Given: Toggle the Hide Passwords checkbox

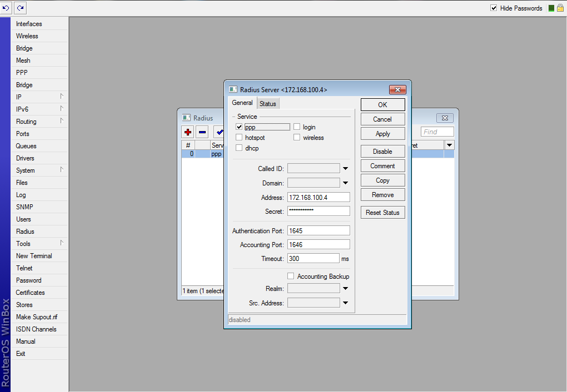Looking at the screenshot, I should click(x=494, y=8).
